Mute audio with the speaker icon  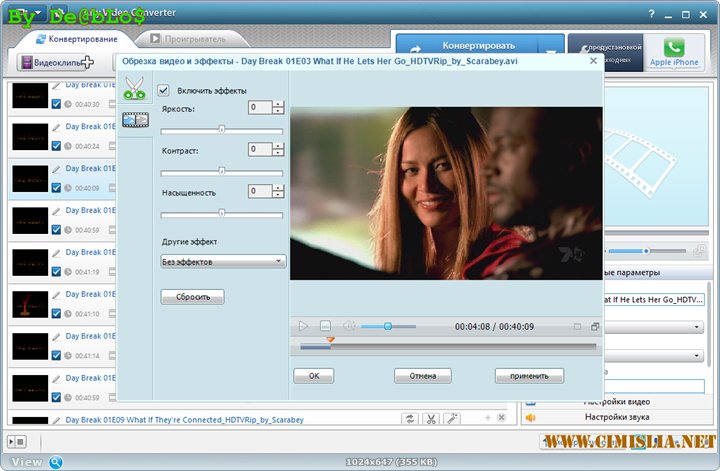point(349,326)
